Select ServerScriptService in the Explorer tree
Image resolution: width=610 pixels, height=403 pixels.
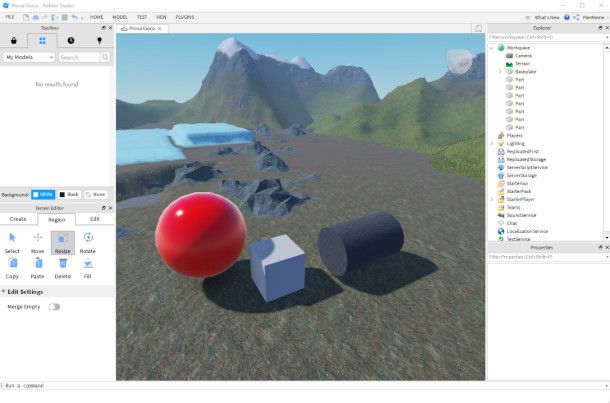(x=527, y=167)
